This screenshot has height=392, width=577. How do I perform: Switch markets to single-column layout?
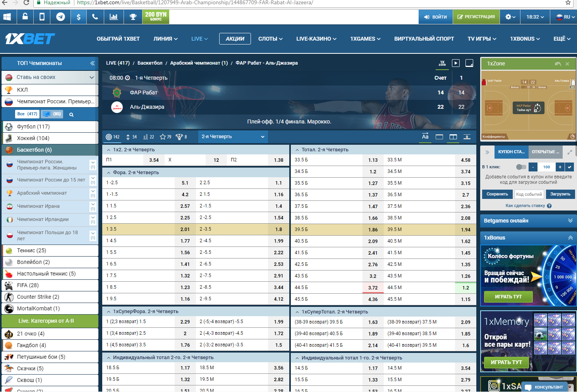[x=439, y=137]
